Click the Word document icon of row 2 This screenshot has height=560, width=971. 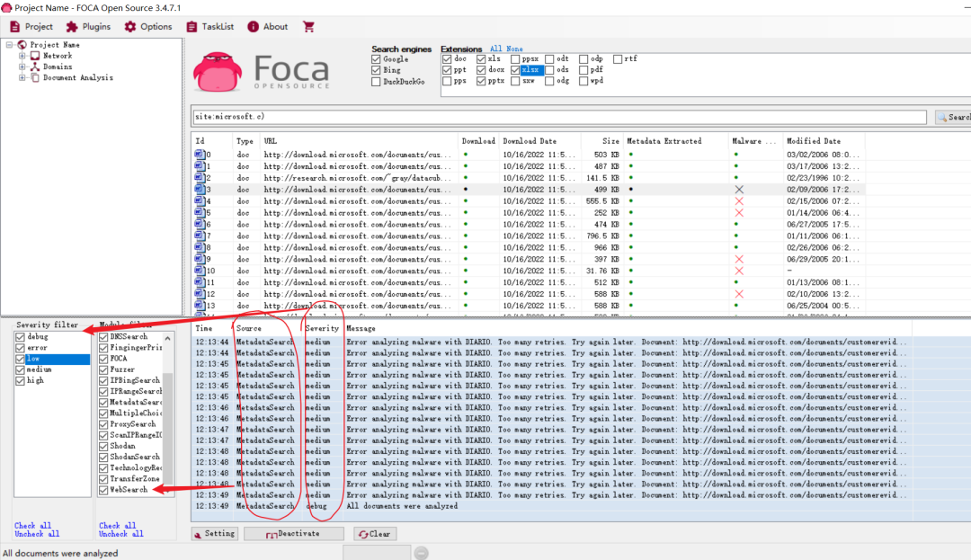click(200, 178)
